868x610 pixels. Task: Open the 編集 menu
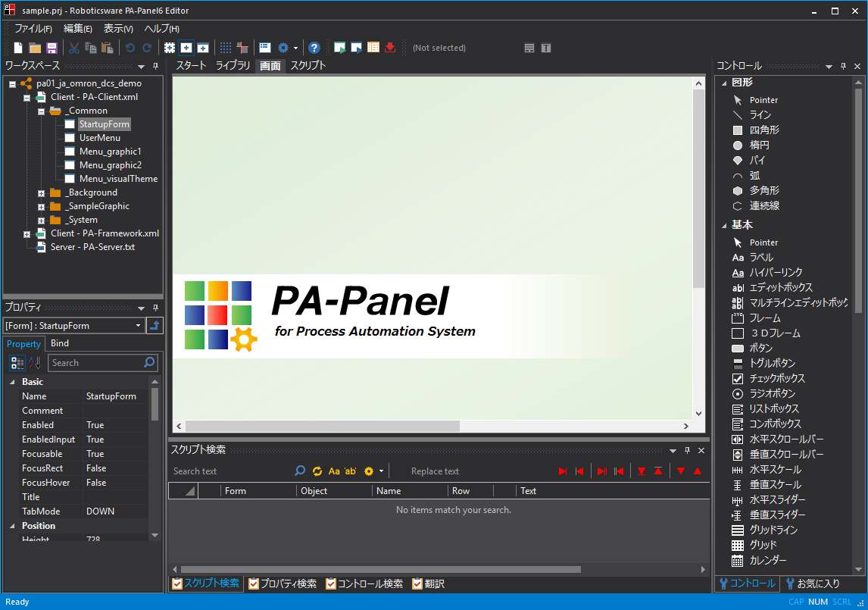click(x=77, y=29)
